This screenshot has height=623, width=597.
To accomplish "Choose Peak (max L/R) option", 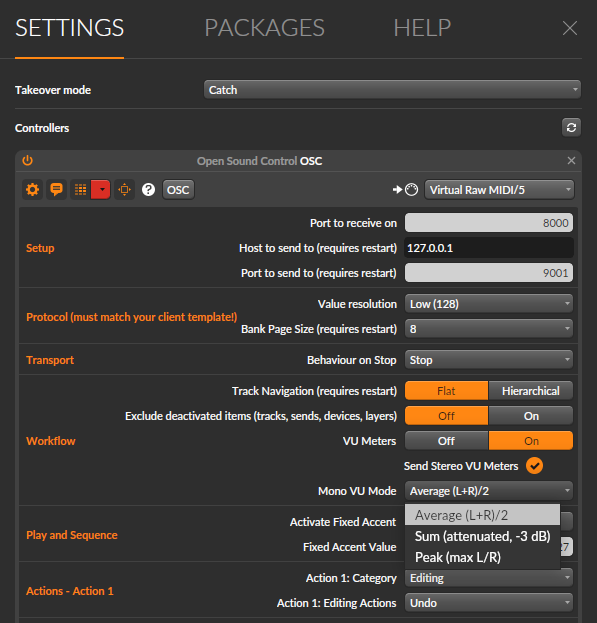I will point(482,557).
